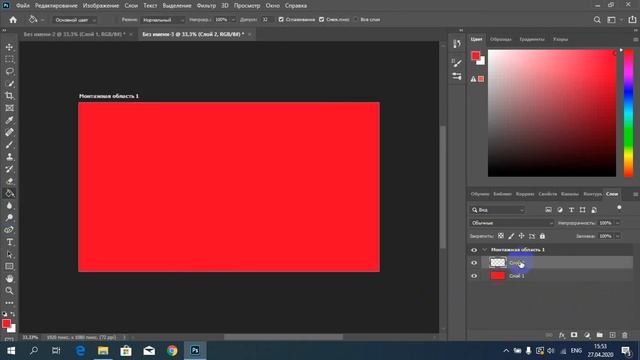Open the tool preset picker arrow
The image size is (640, 360).
(x=42, y=20)
